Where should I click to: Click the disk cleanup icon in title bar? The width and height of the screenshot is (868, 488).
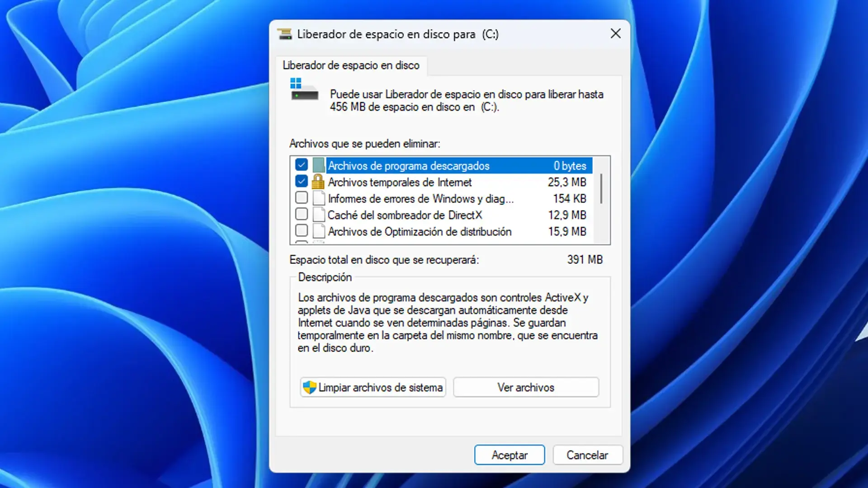pos(285,34)
